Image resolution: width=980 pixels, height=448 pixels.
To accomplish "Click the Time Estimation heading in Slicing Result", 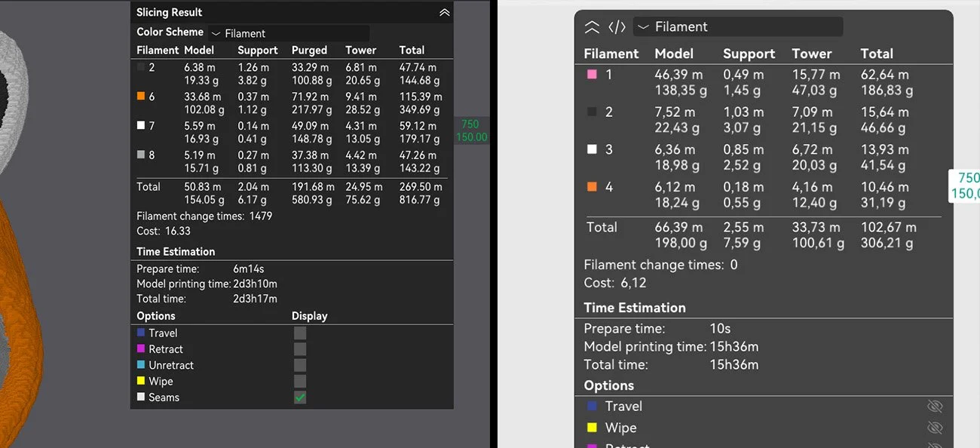I will click(x=176, y=252).
